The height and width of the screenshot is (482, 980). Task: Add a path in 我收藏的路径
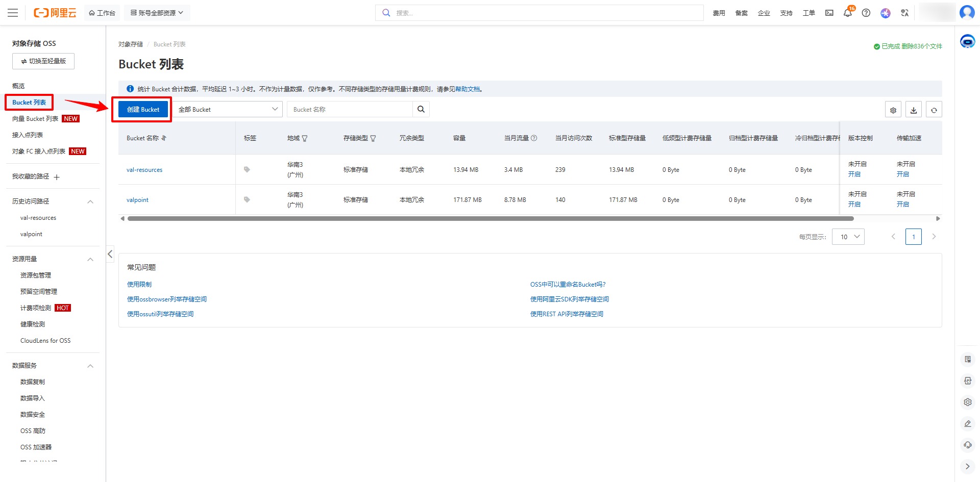(57, 177)
